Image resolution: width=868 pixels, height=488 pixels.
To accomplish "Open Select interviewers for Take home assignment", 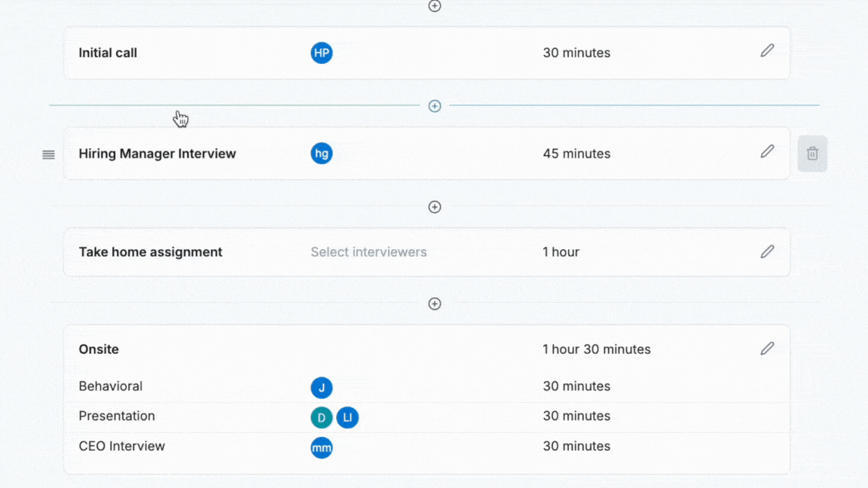I will click(368, 252).
